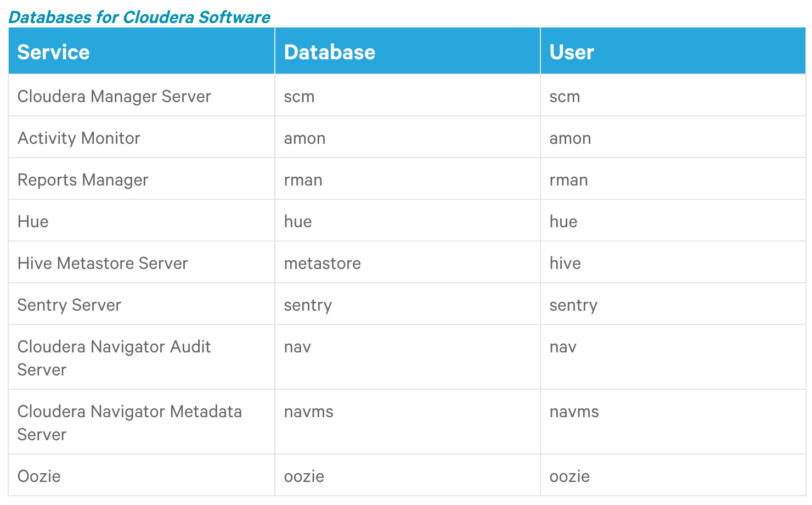Select the 'Hue' cell in Service column
This screenshot has height=505, width=812.
point(33,222)
